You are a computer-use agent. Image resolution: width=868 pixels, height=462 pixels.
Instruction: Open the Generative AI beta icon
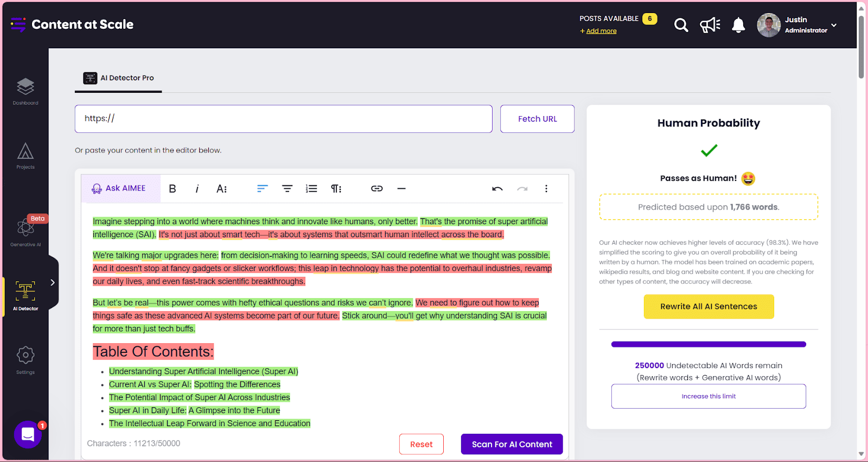25,232
